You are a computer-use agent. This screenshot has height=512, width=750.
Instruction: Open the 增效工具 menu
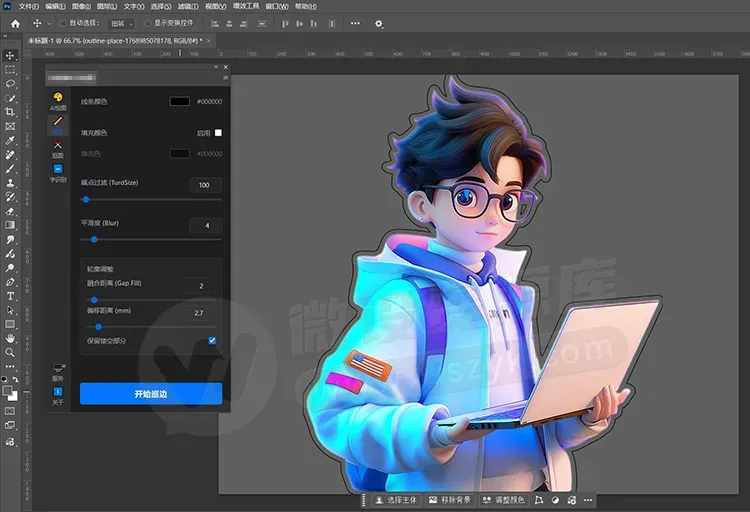[246, 6]
